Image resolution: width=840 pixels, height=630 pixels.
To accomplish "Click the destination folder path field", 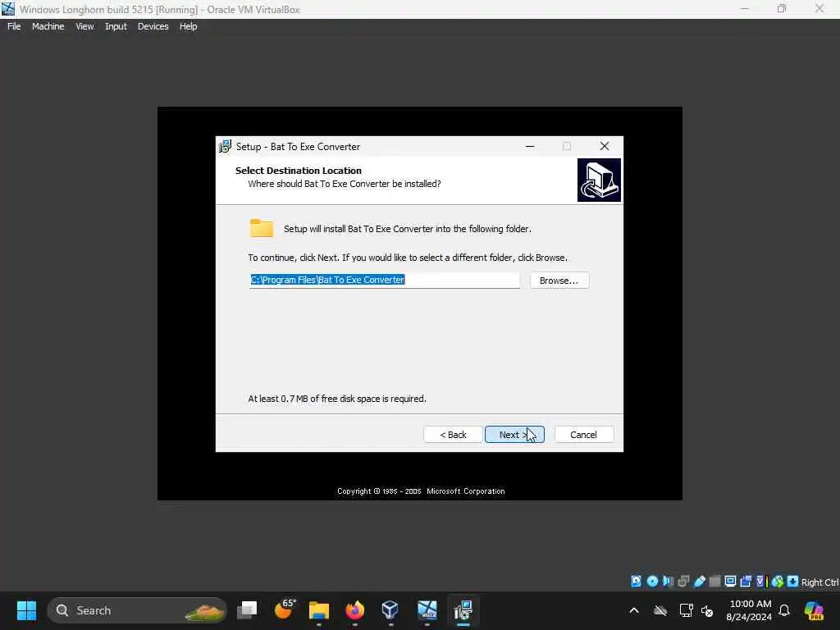I will tap(385, 280).
